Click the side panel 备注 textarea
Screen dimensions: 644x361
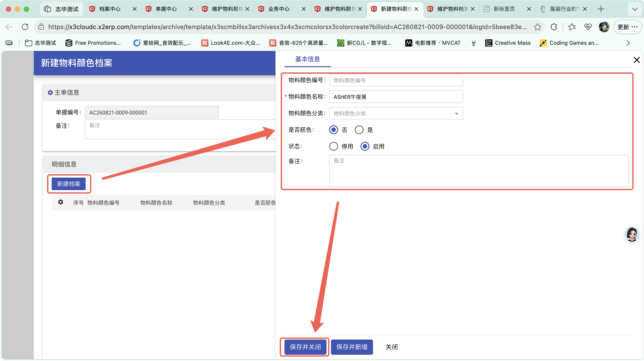pyautogui.click(x=479, y=171)
